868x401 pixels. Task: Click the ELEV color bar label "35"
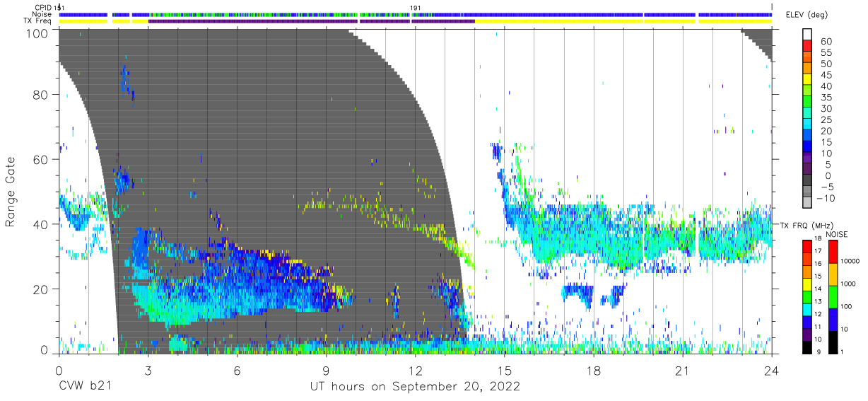pyautogui.click(x=826, y=98)
